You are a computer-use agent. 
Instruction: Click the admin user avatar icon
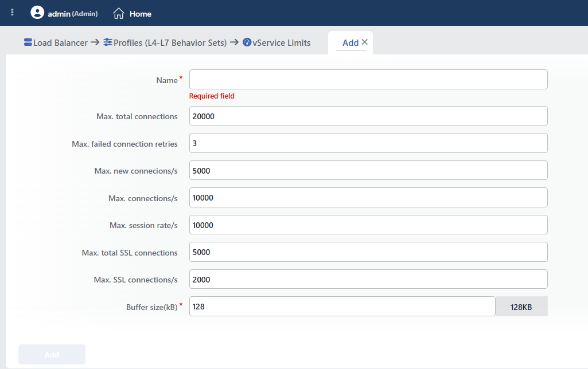tap(37, 13)
